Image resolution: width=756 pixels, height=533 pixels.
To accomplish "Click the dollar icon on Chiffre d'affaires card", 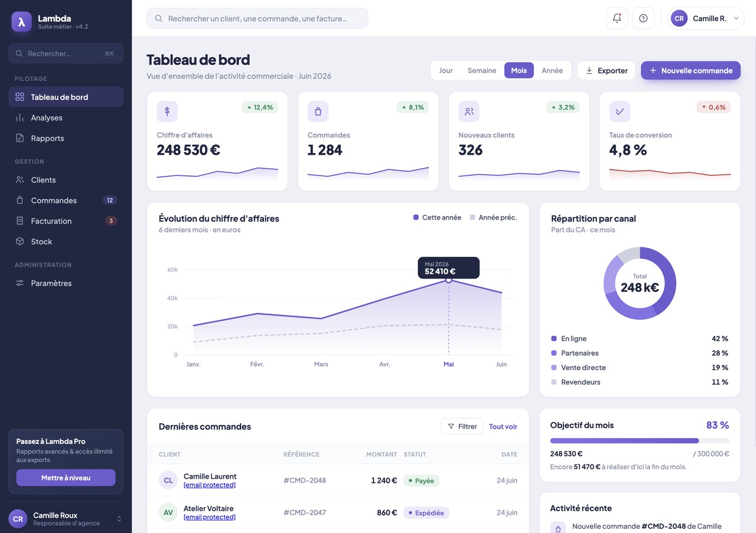I will tap(167, 111).
